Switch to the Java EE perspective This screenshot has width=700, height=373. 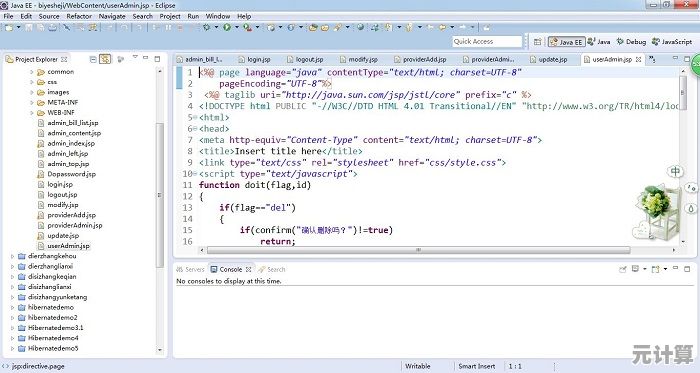point(567,41)
